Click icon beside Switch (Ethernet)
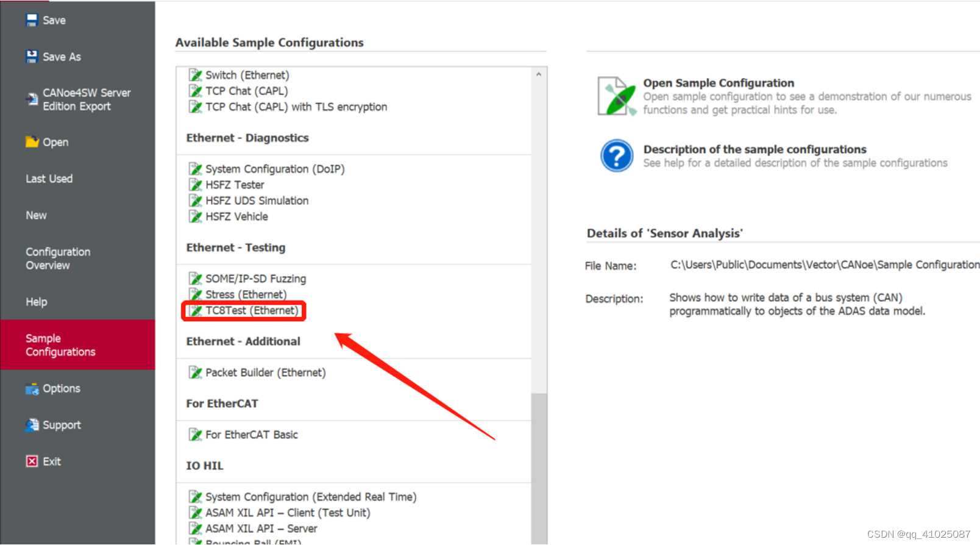Image resolution: width=980 pixels, height=545 pixels. (196, 75)
